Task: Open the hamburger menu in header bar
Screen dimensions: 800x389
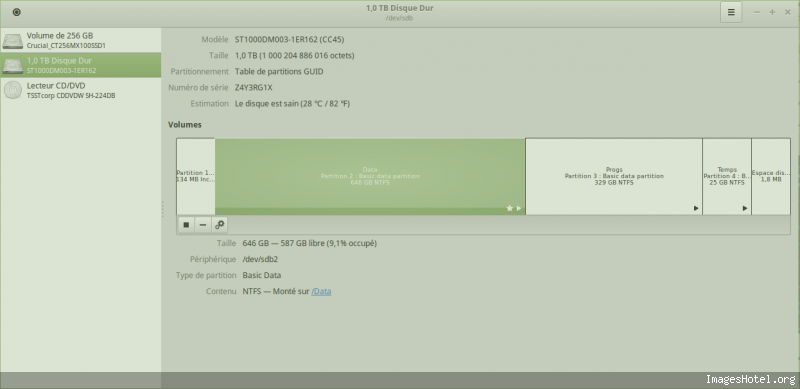Action: 731,12
